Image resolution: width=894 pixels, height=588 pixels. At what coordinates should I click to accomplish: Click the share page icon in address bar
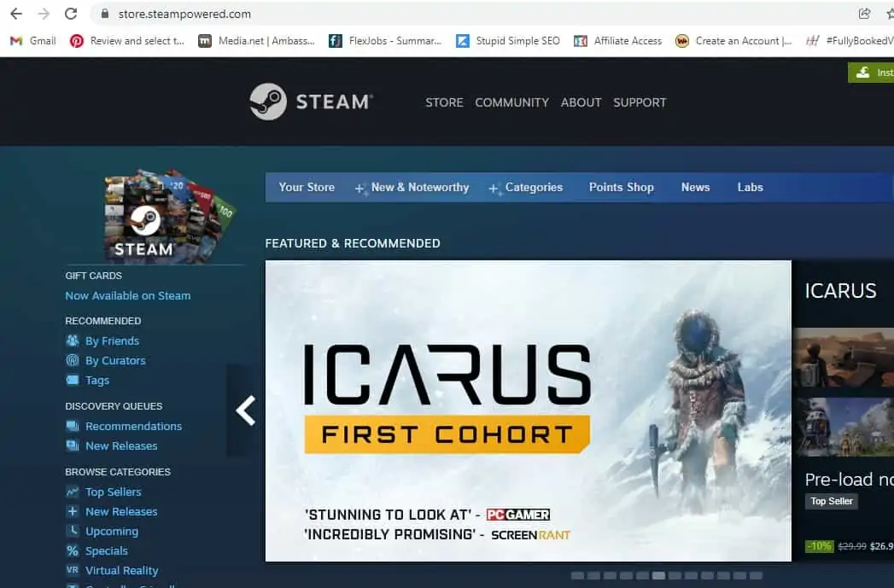click(x=864, y=14)
